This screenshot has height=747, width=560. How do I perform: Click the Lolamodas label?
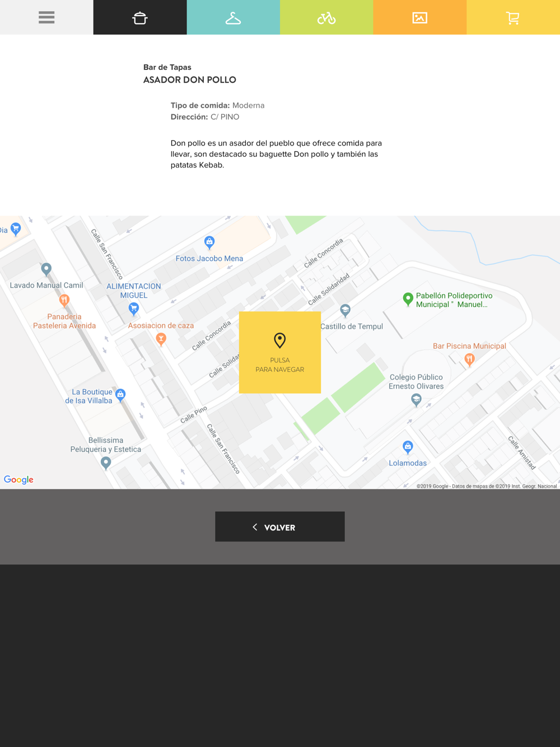[408, 463]
